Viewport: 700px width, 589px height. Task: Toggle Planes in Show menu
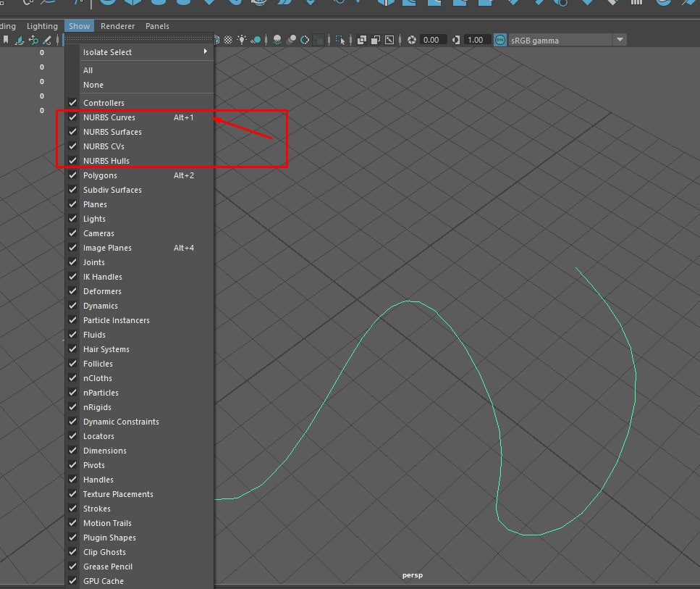(x=139, y=204)
